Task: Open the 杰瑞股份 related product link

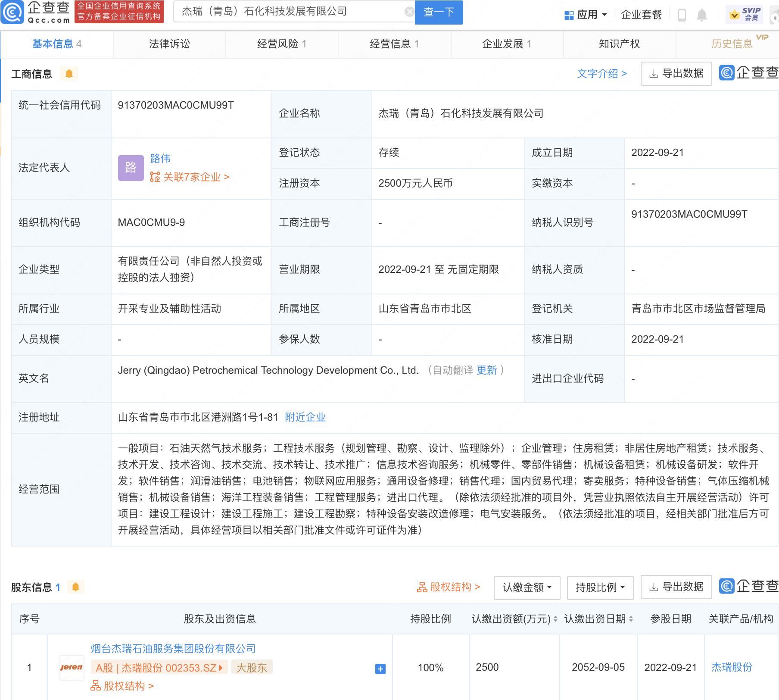Action: [x=732, y=667]
